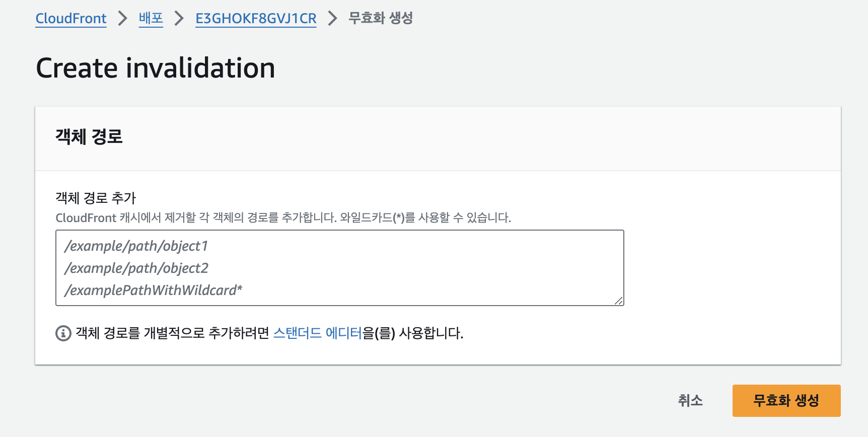
Task: Click the 객체 경로 추가 field label
Action: [x=96, y=198]
